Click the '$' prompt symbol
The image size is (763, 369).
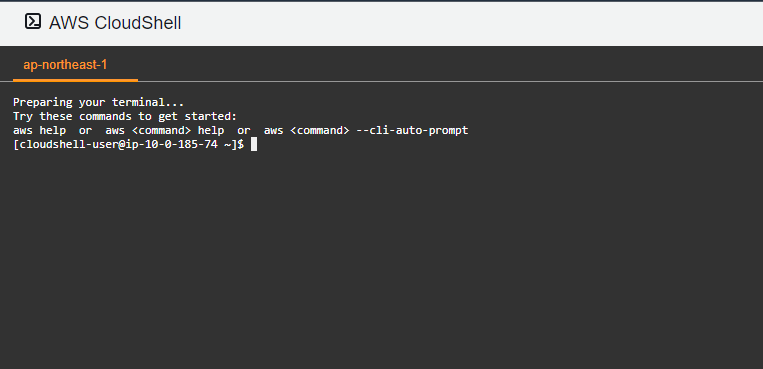(240, 145)
